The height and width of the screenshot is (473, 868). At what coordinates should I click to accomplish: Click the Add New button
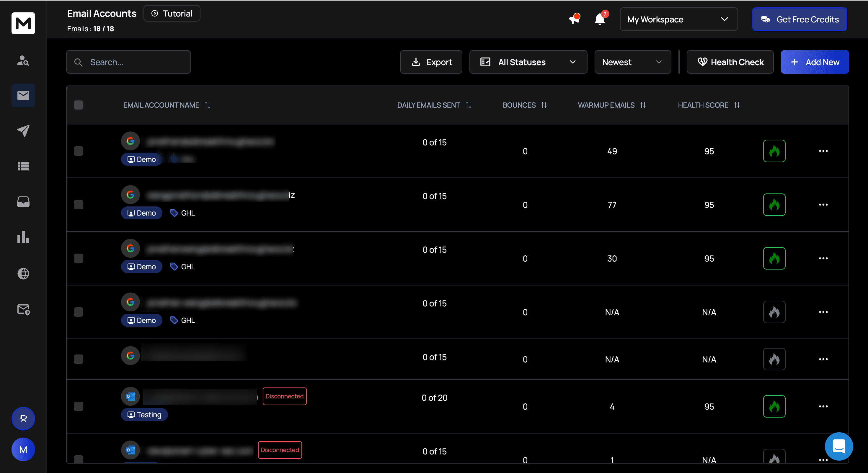click(x=815, y=62)
